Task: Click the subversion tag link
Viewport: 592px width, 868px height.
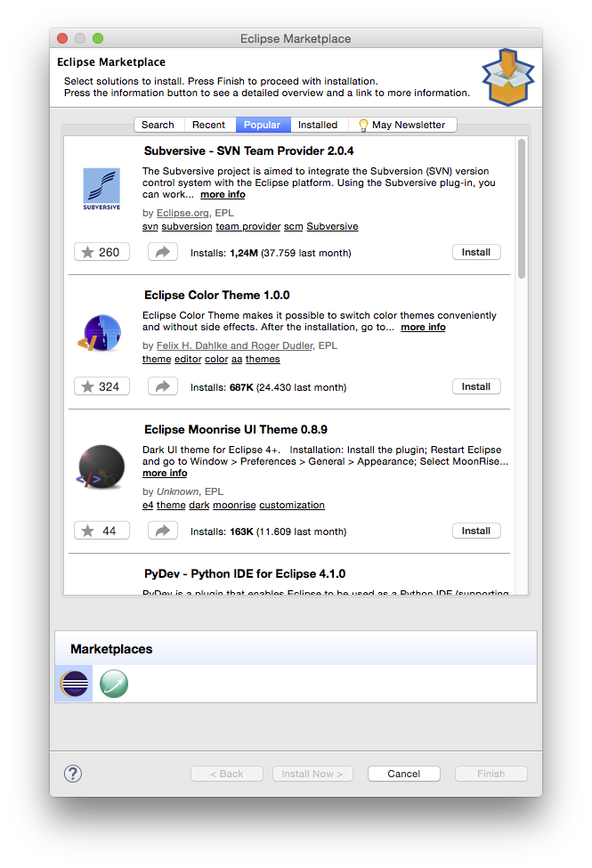Action: pyautogui.click(x=187, y=226)
